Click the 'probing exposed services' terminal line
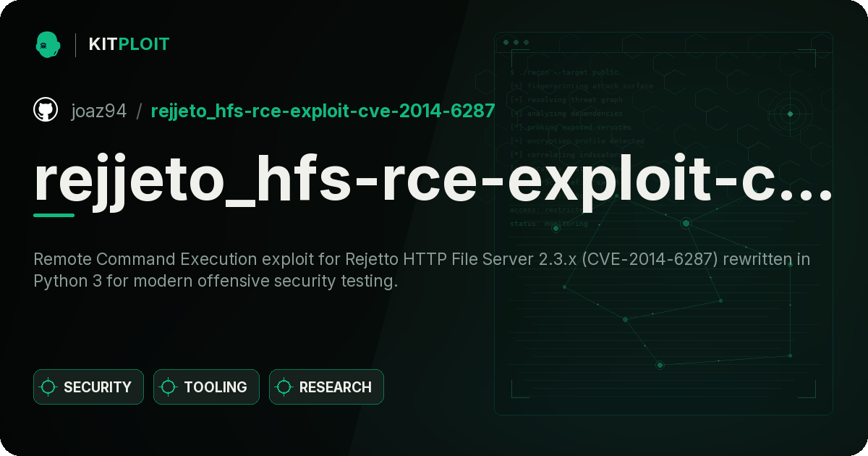Image resolution: width=868 pixels, height=456 pixels. coord(571,127)
